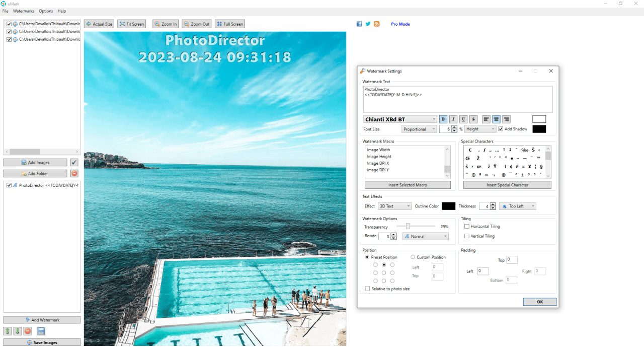Enable Horizontal Tiling

coord(467,227)
